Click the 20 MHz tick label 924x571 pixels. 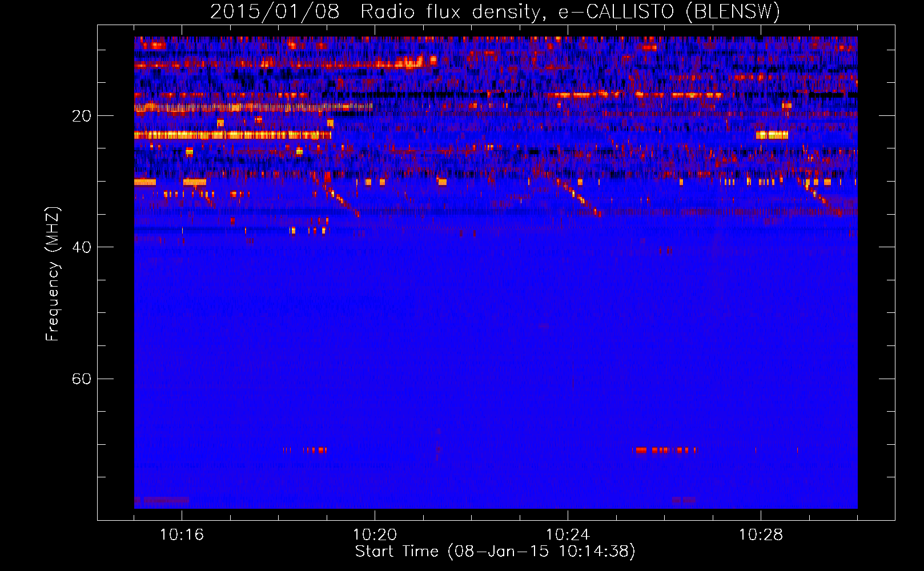[x=82, y=116]
